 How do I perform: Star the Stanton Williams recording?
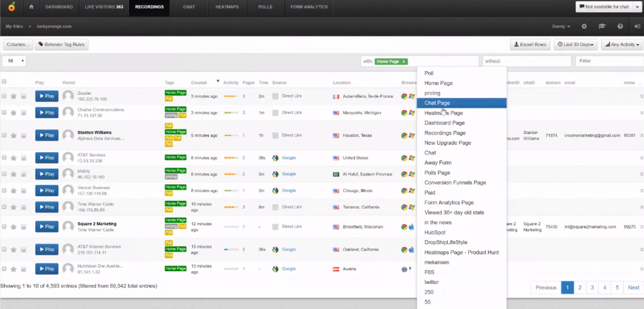click(x=14, y=135)
